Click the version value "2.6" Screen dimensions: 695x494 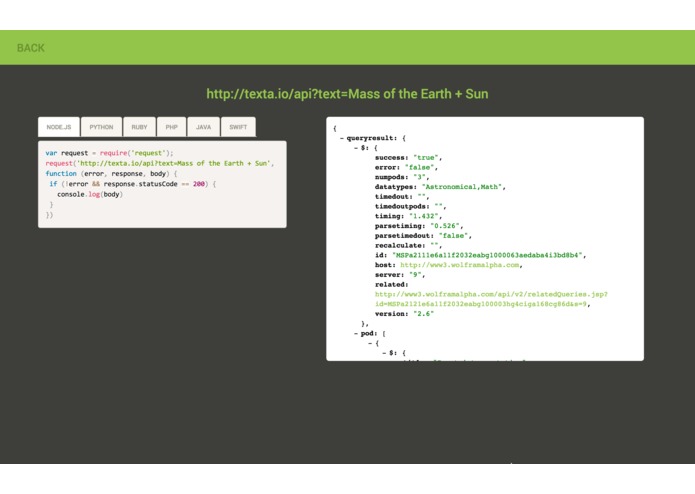coord(423,314)
